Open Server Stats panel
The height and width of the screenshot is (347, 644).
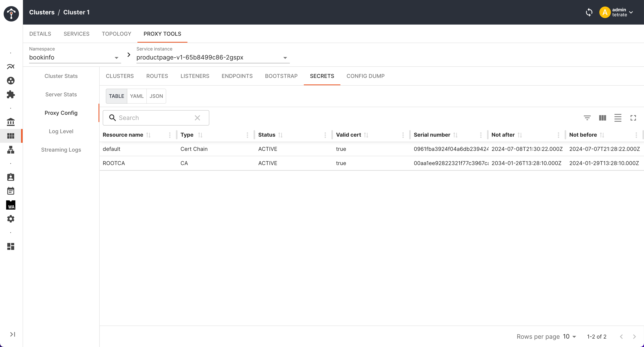(x=61, y=94)
